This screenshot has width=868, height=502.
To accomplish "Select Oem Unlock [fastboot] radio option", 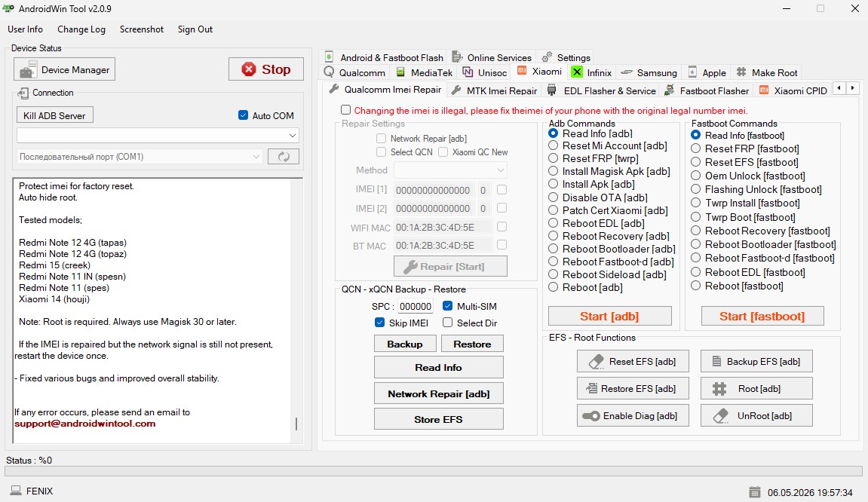I will pos(696,176).
